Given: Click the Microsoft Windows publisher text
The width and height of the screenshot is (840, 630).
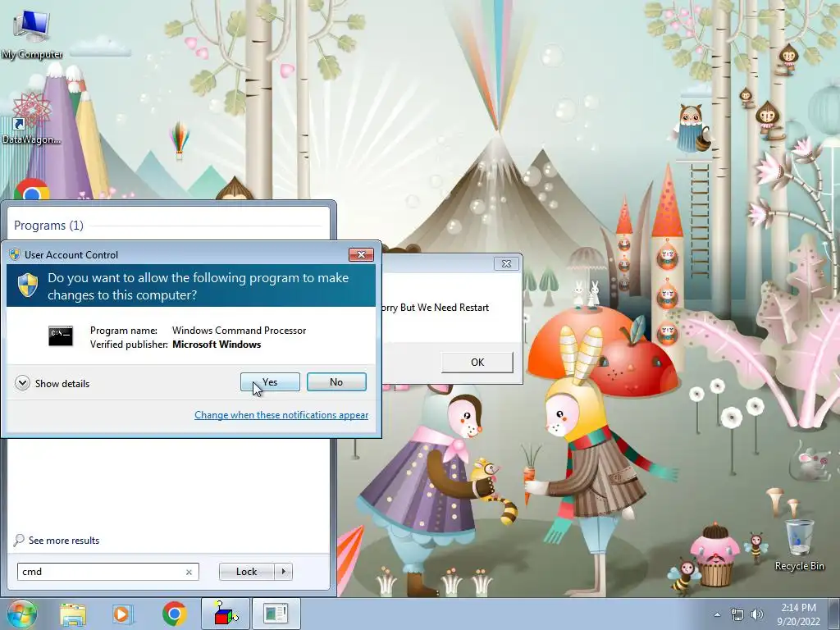Looking at the screenshot, I should [217, 345].
